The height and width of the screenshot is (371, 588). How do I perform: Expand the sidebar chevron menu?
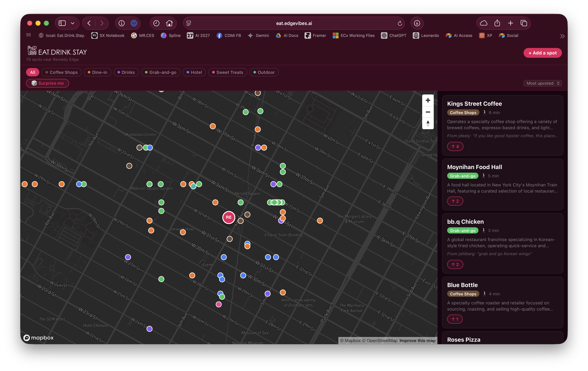click(x=73, y=23)
